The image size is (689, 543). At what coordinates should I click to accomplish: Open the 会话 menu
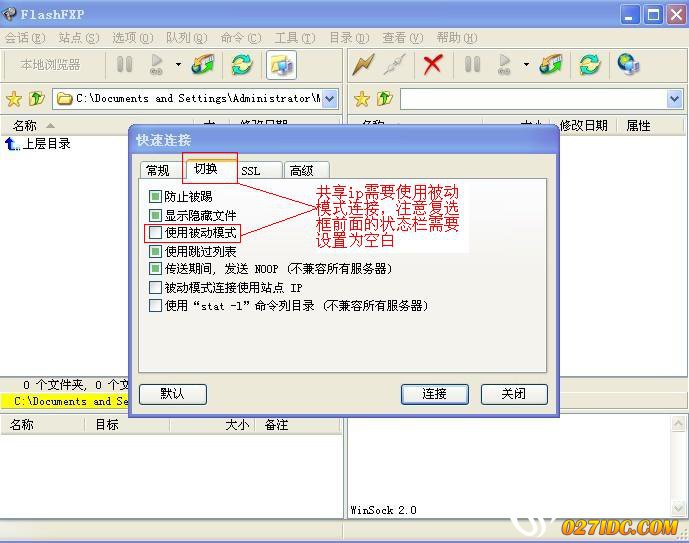(x=25, y=38)
